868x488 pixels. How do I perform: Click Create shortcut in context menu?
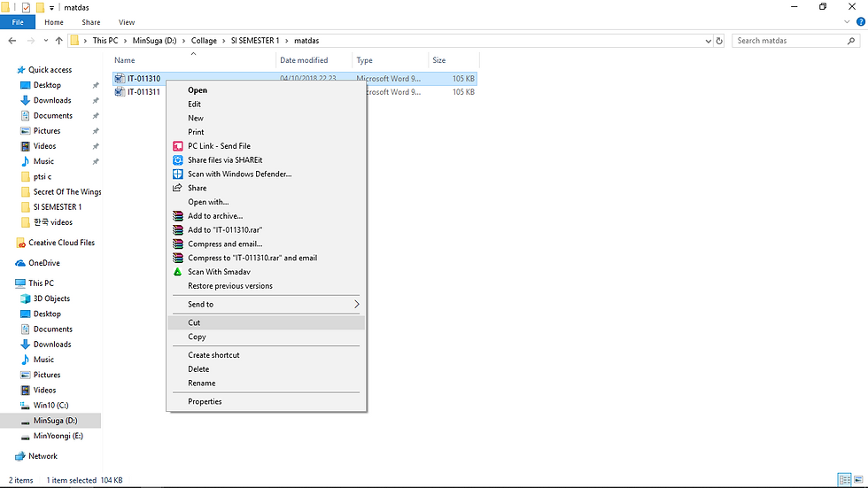pos(266,355)
